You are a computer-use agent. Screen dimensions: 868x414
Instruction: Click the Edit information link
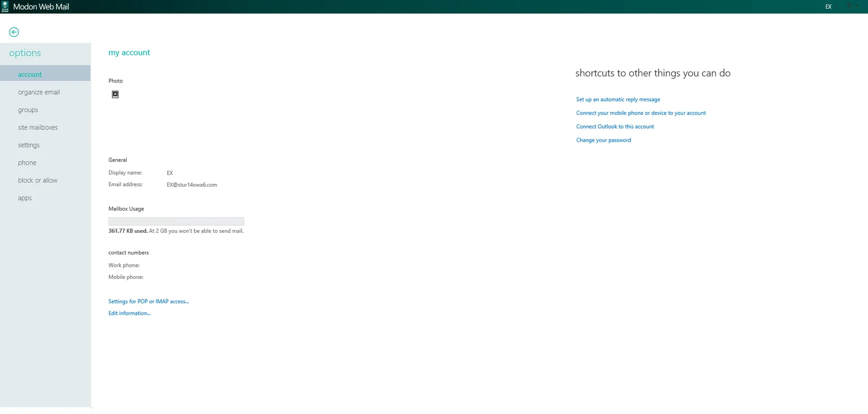130,313
